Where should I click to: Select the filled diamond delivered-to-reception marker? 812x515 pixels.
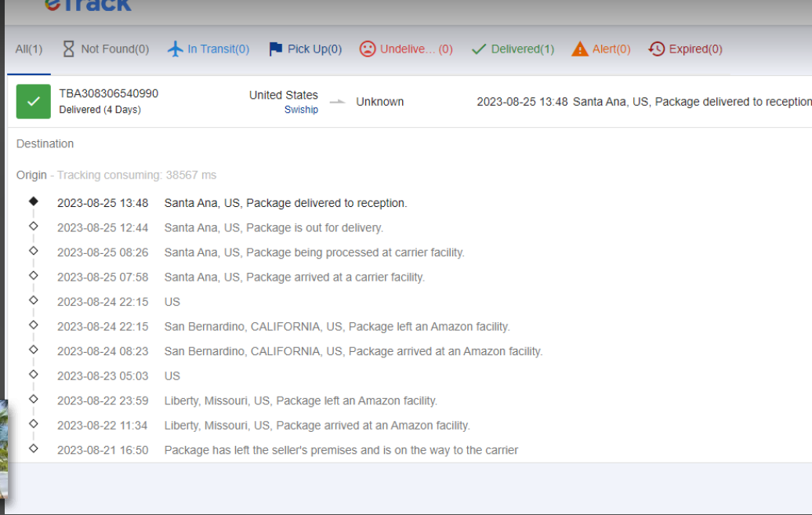click(x=34, y=201)
